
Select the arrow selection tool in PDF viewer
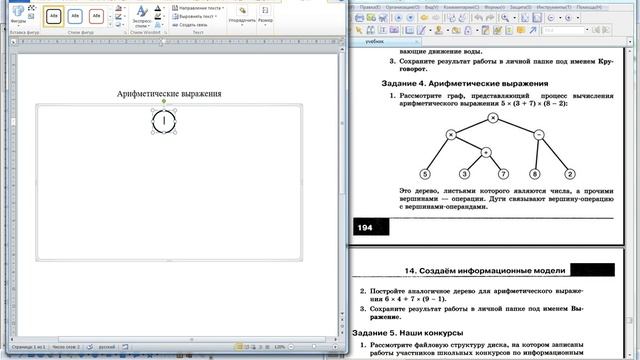pos(359,30)
